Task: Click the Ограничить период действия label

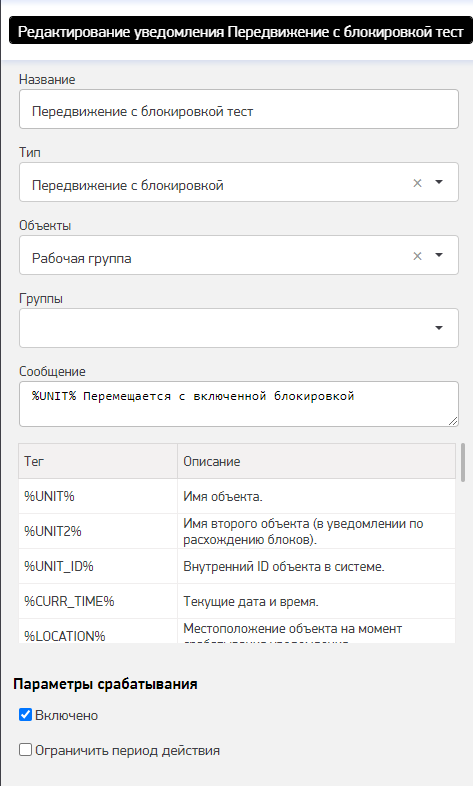Action: pos(127,750)
